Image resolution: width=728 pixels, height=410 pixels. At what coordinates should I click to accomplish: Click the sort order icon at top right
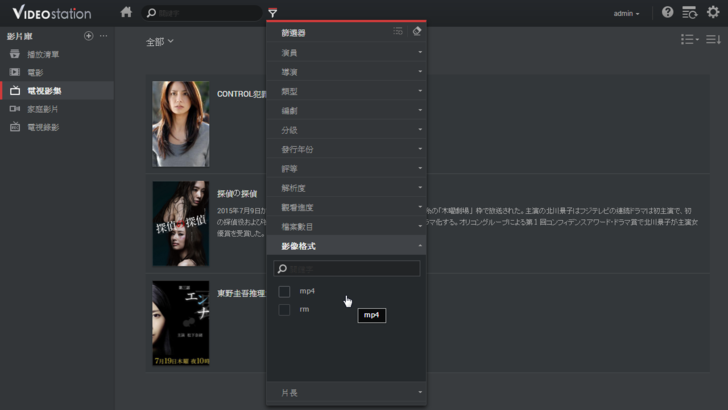click(712, 40)
